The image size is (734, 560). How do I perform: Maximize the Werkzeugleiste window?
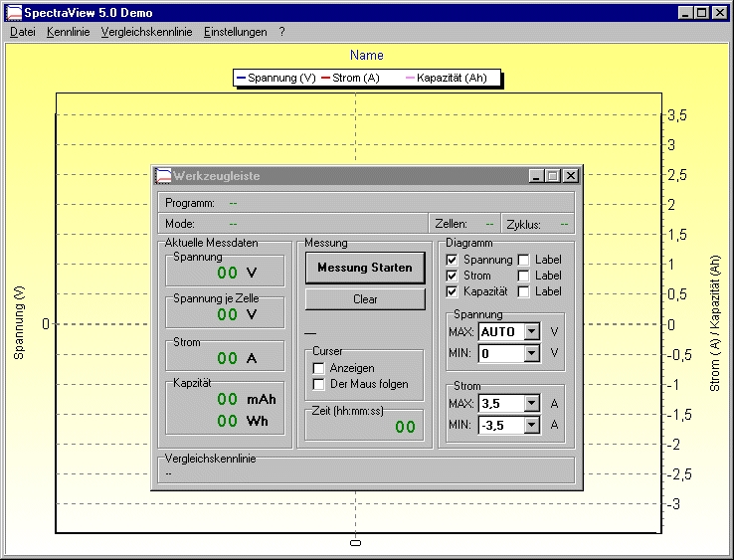pos(553,176)
